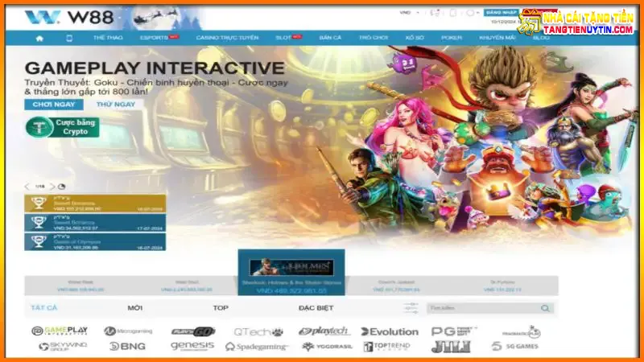Open the Trò Chơi menu

374,38
